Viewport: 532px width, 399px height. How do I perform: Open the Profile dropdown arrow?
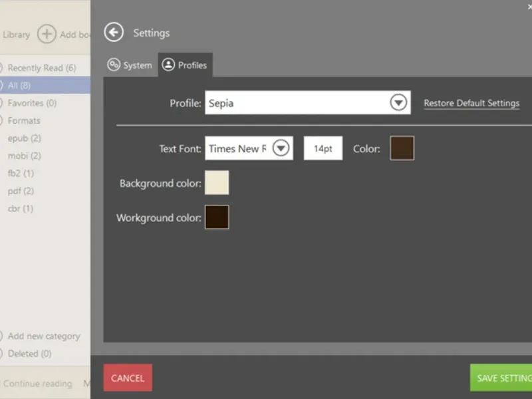tap(398, 102)
